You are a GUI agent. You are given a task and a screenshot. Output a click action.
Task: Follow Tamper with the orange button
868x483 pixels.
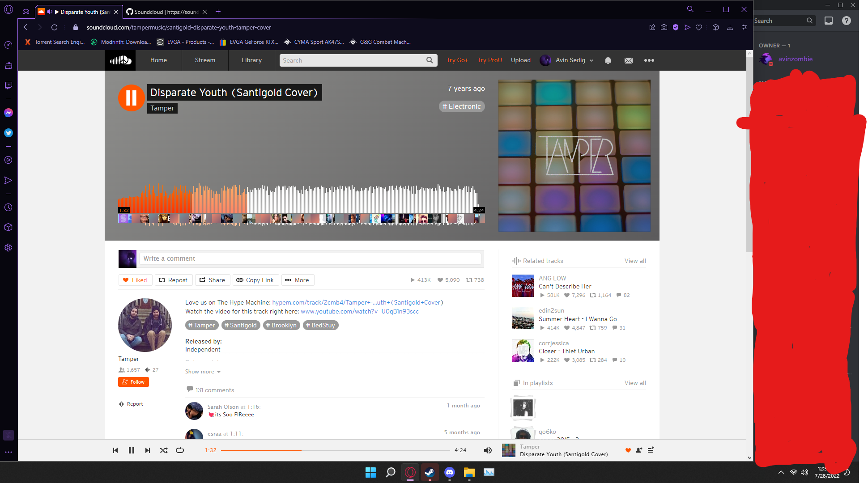click(x=133, y=382)
